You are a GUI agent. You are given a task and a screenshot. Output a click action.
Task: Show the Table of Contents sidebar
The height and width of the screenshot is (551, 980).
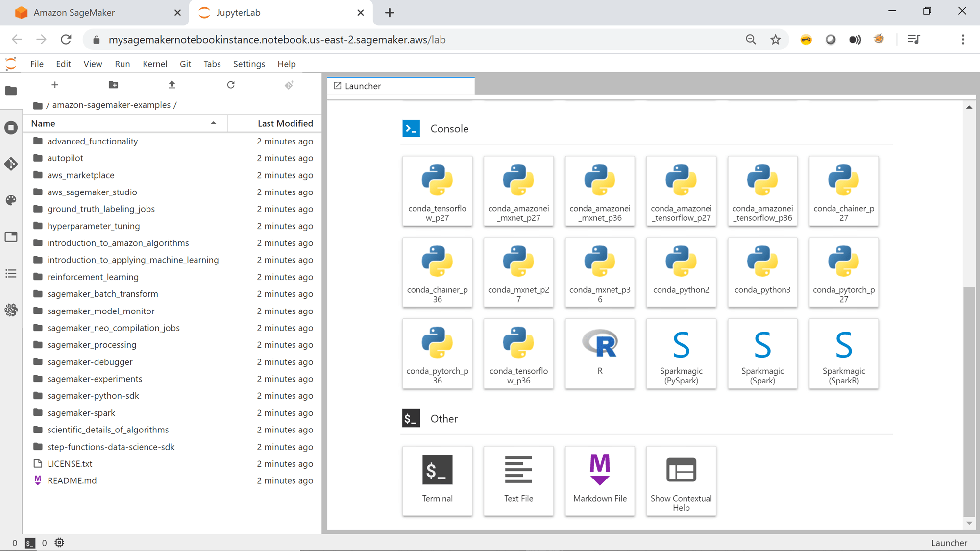[11, 273]
